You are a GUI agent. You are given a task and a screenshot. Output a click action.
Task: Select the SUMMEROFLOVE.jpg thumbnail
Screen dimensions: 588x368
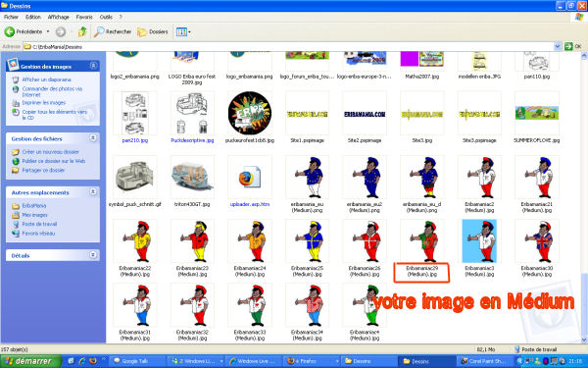pyautogui.click(x=537, y=113)
